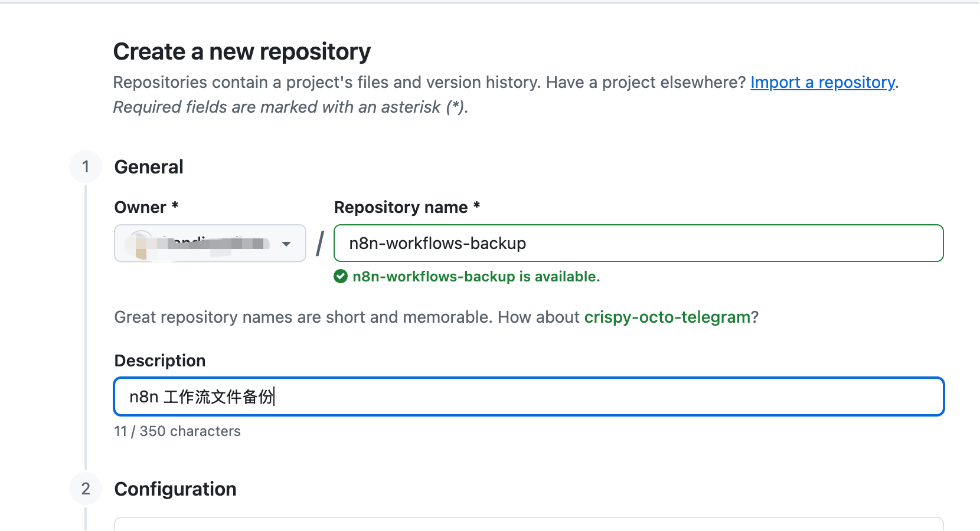Focus the Repository name input field
This screenshot has height=531, width=980.
pyautogui.click(x=639, y=243)
